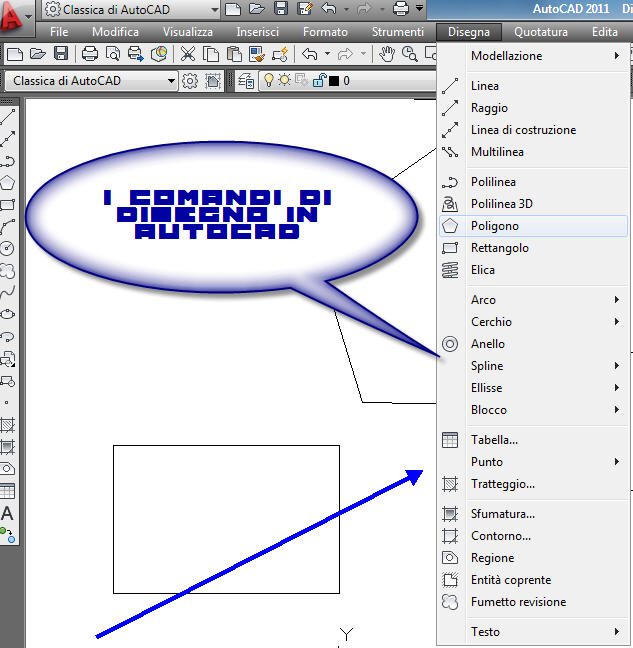Click Save icon in standard toolbar
The height and width of the screenshot is (648, 633).
61,54
